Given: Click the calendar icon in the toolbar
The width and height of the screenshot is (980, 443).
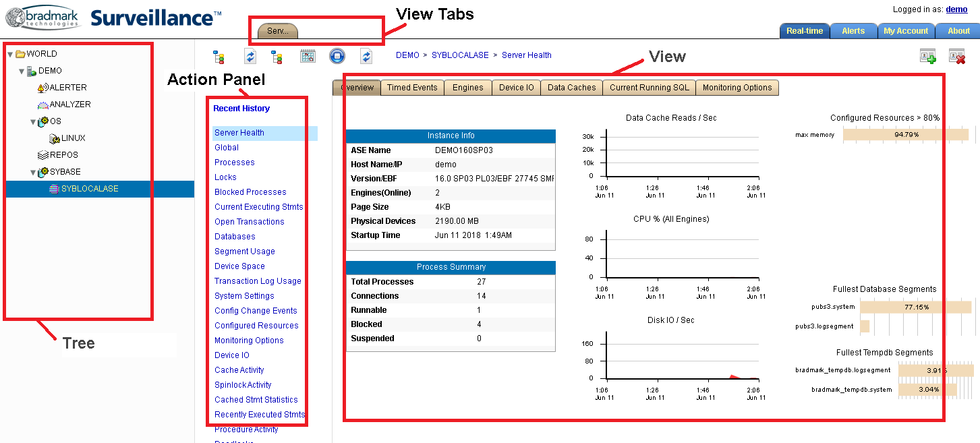Looking at the screenshot, I should [308, 56].
